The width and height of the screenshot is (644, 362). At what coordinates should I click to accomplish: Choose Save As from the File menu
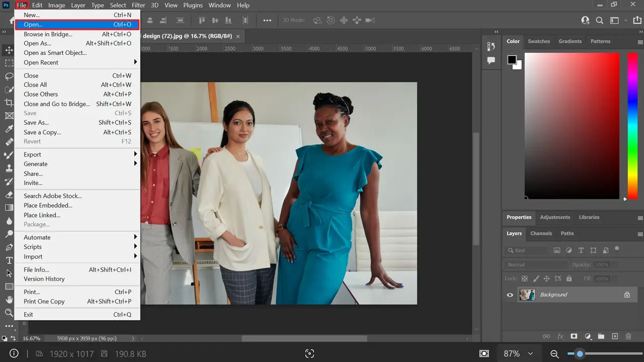point(36,122)
